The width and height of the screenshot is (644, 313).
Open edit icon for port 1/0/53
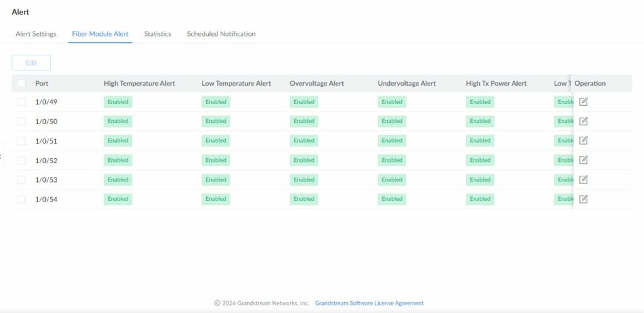pos(583,179)
